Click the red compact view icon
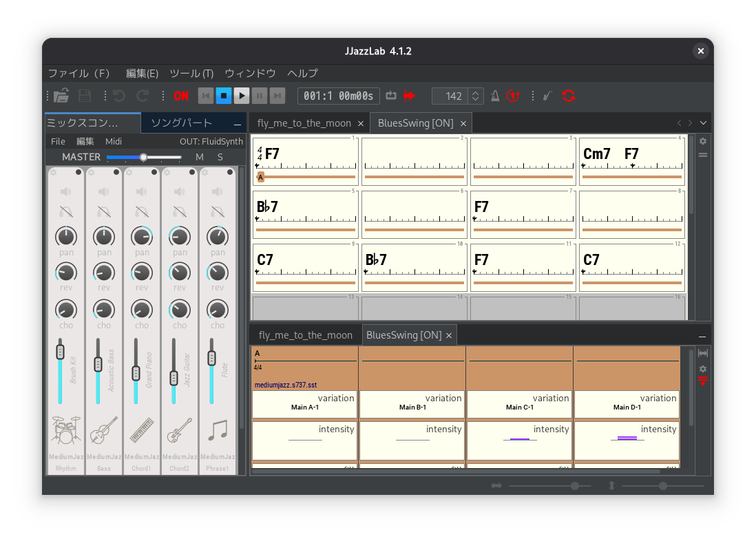Screen dimensions: 756x541 [x=703, y=381]
